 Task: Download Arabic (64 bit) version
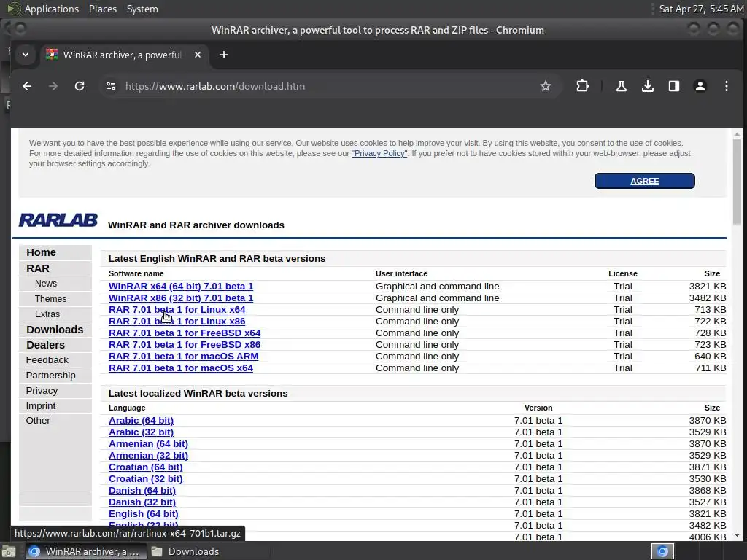pyautogui.click(x=141, y=421)
